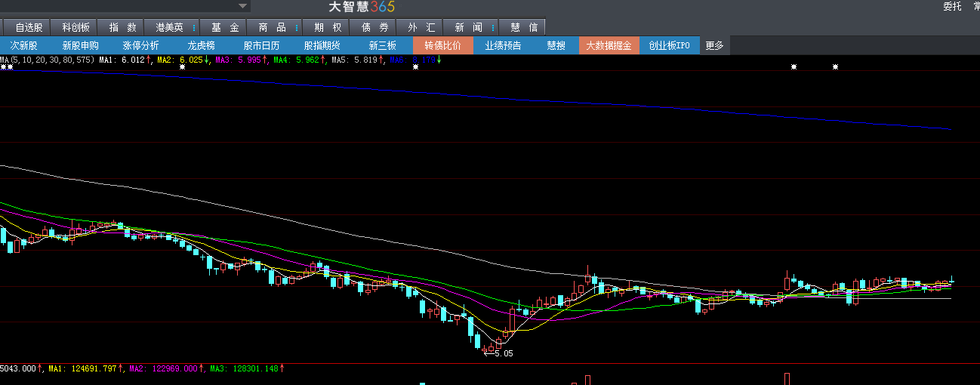Select the 指数 market tab

coord(122,27)
